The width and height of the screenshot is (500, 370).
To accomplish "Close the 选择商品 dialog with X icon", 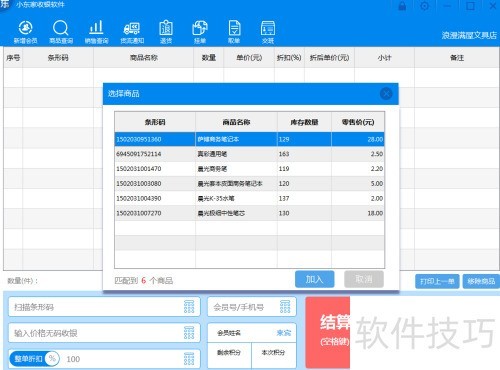I will (x=386, y=94).
